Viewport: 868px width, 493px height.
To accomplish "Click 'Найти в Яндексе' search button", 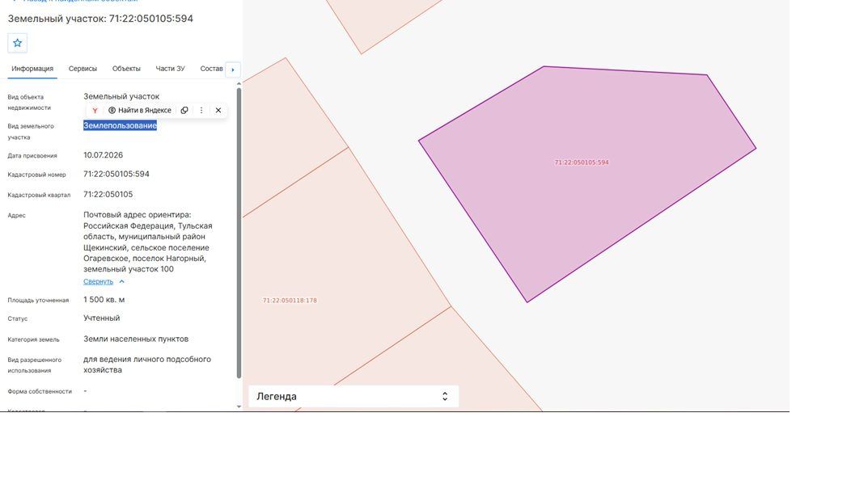I will 139,110.
